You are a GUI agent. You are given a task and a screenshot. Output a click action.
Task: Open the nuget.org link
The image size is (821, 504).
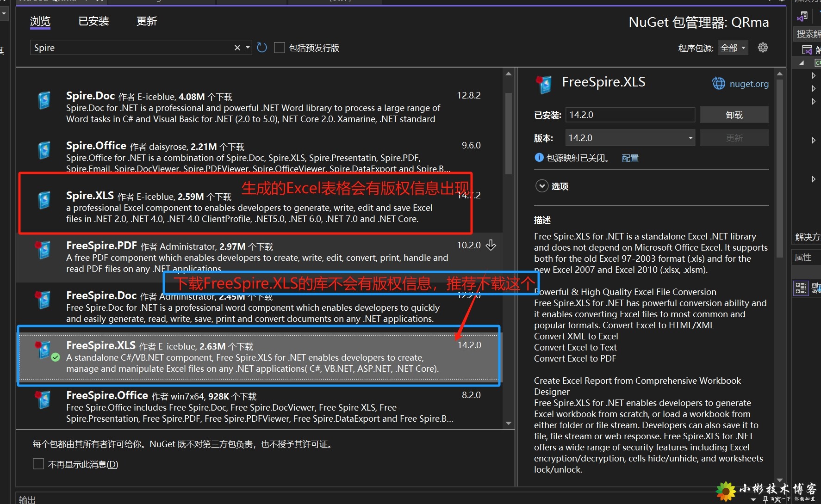pos(749,84)
